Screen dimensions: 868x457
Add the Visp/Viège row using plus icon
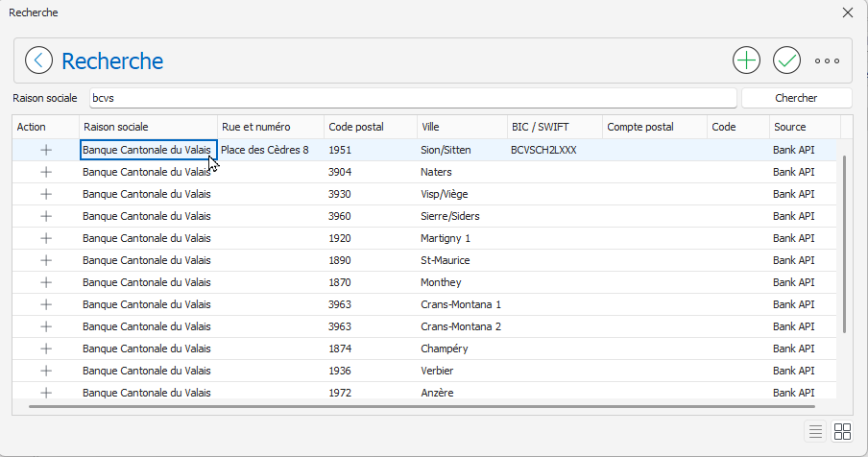[46, 194]
